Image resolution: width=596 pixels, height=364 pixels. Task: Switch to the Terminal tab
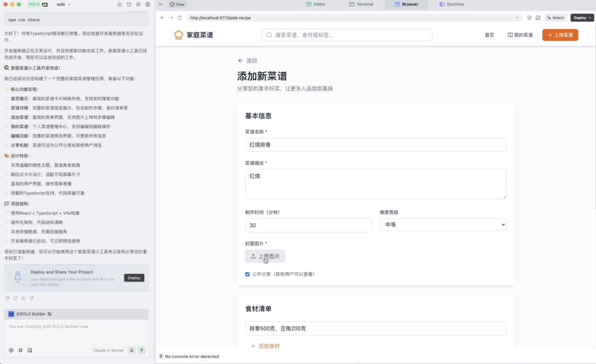click(x=361, y=4)
